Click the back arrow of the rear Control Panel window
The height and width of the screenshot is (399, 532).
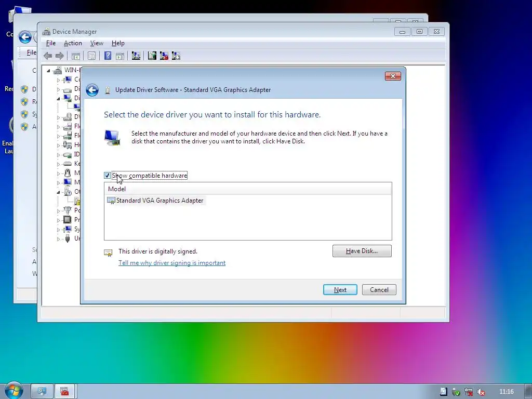coord(25,37)
